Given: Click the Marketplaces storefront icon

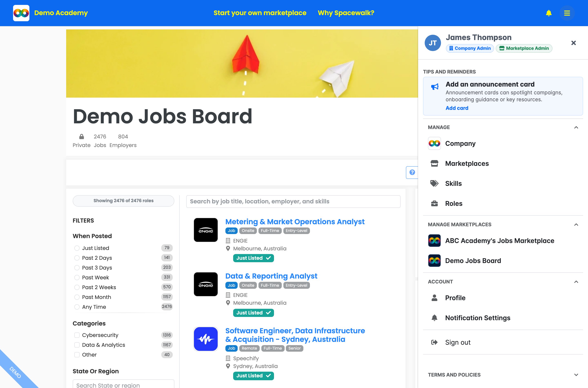Looking at the screenshot, I should (x=434, y=163).
